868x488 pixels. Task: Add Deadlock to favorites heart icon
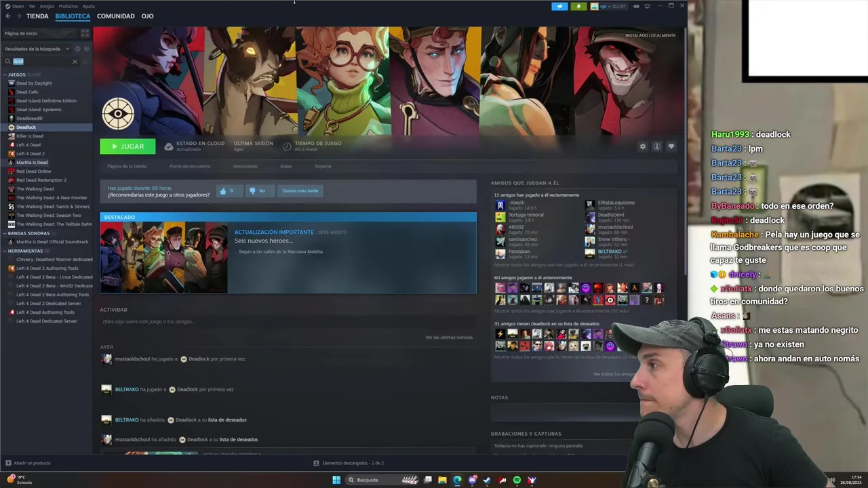[671, 146]
